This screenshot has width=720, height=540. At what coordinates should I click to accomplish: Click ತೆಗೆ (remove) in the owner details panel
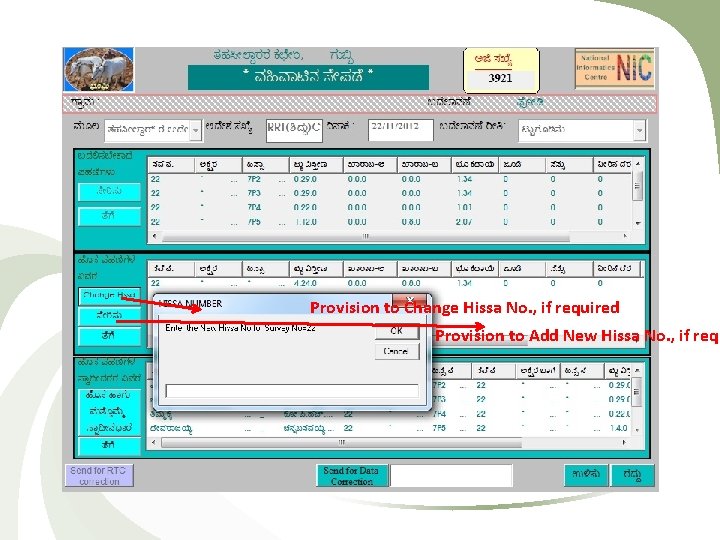pos(109,445)
